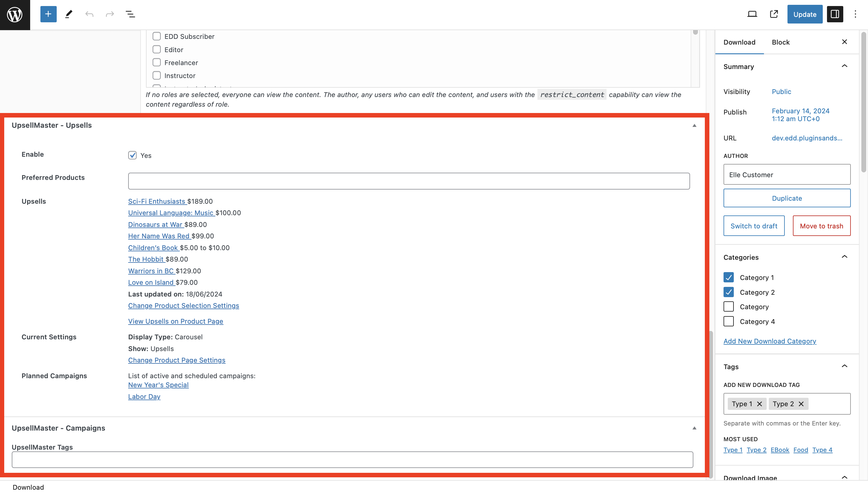Open document overview list view
Screen dimensions: 868x493
point(130,14)
